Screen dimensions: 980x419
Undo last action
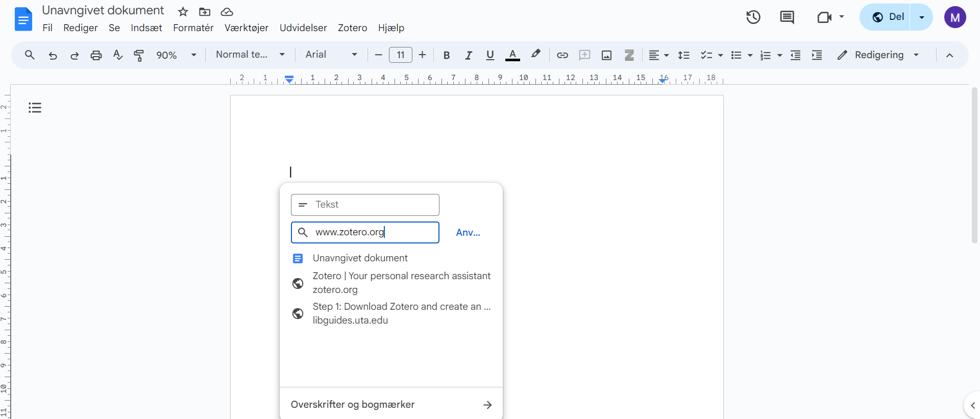(x=53, y=55)
